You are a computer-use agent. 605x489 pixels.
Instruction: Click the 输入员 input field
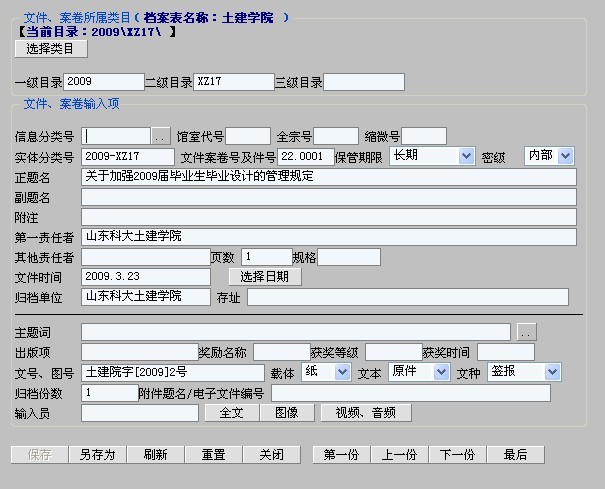coord(140,413)
